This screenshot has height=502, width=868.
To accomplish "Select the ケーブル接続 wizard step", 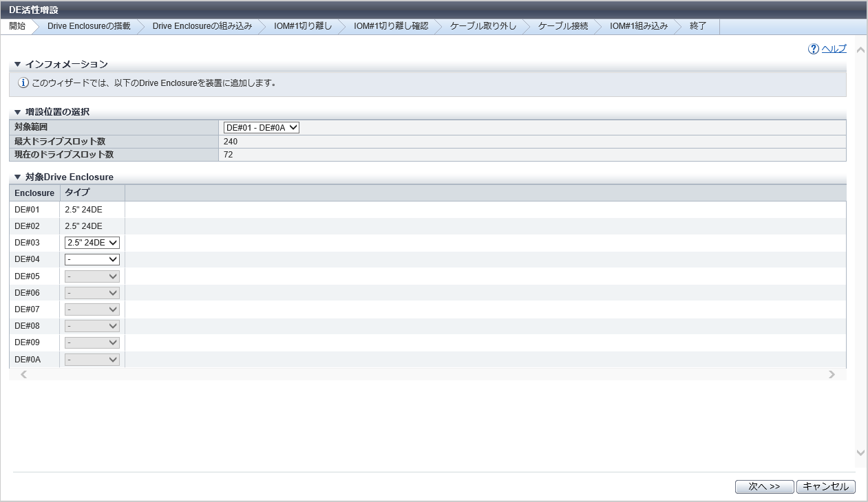I will 562,26.
